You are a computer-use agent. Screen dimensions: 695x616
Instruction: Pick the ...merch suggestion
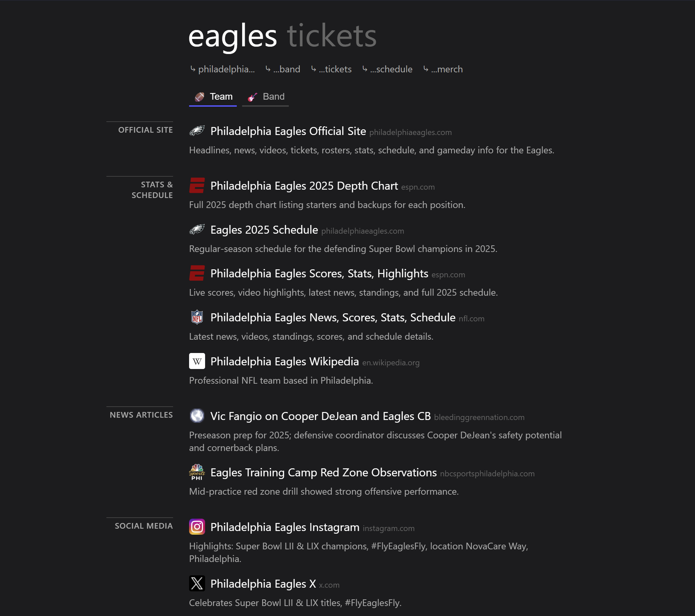pyautogui.click(x=443, y=69)
